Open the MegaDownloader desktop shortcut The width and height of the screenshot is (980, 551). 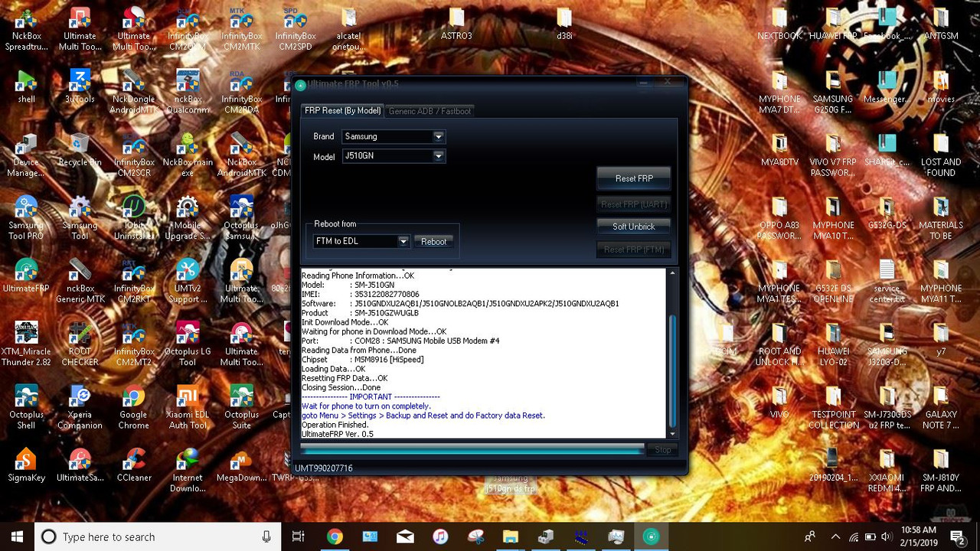(241, 464)
